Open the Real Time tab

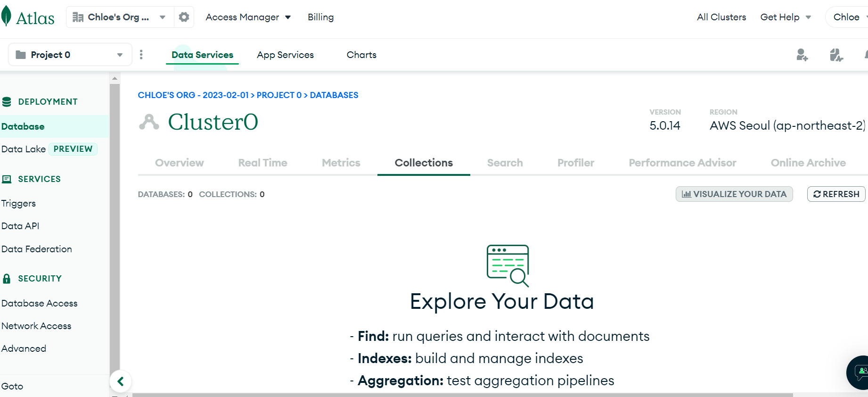pyautogui.click(x=262, y=163)
